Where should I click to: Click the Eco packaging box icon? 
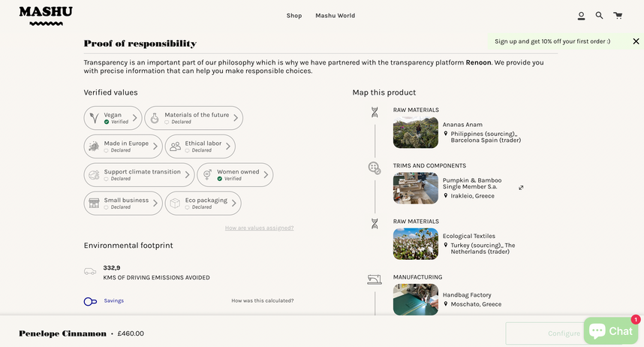[x=175, y=204]
